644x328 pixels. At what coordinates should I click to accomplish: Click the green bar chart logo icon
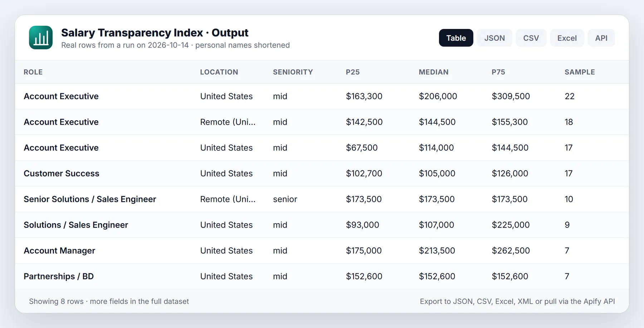(41, 38)
